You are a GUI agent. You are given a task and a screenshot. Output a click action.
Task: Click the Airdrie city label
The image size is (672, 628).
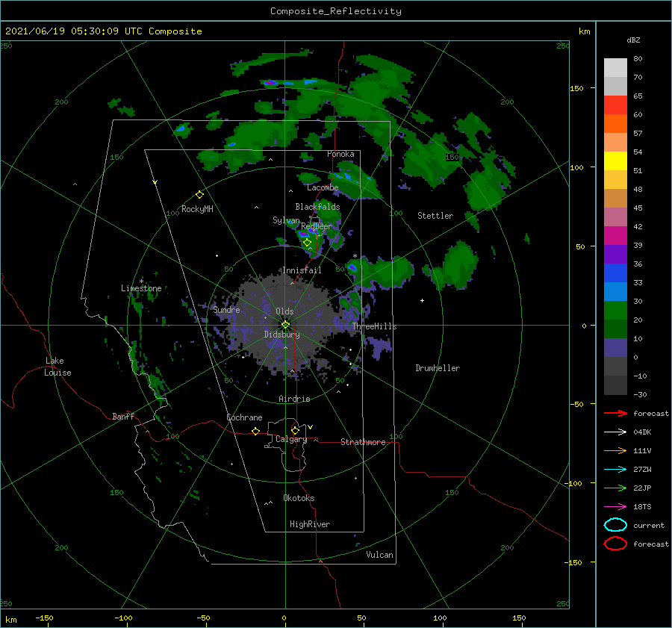click(294, 399)
